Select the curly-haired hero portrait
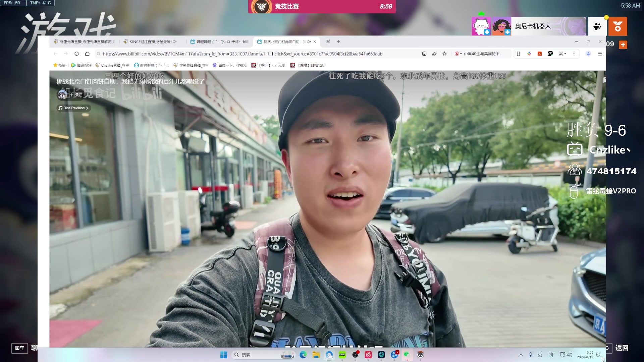644x362 pixels. (502, 26)
